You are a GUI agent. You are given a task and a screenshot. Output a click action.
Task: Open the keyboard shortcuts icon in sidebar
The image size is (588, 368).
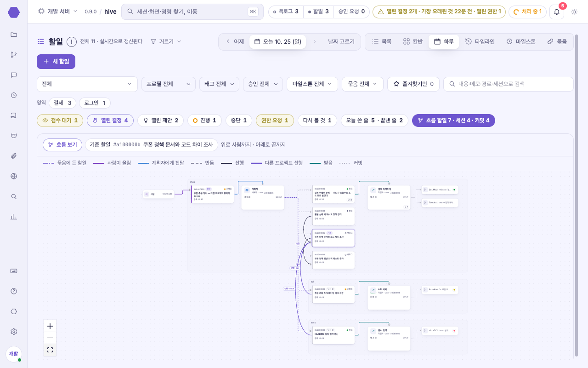(x=14, y=271)
